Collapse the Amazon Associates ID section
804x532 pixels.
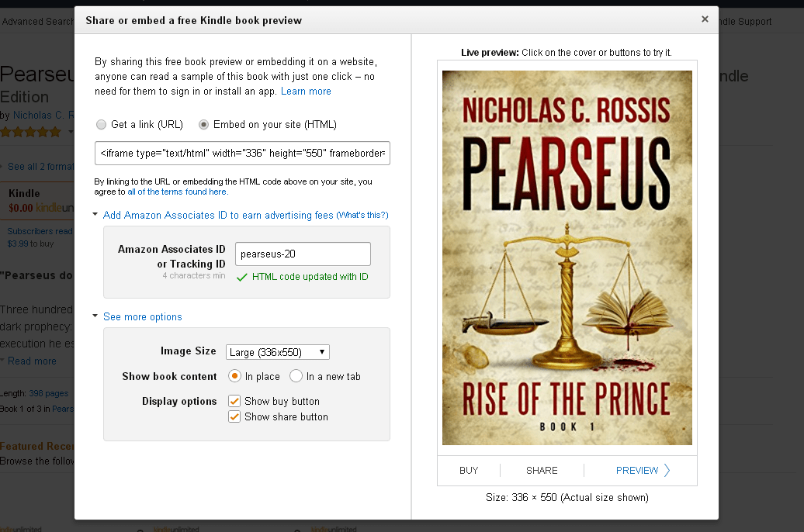pos(95,215)
